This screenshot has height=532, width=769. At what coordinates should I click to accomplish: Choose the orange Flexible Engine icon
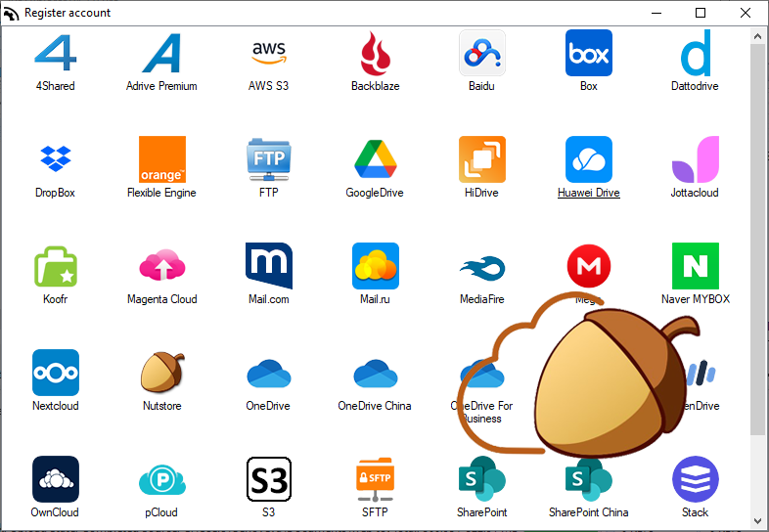pos(162,159)
